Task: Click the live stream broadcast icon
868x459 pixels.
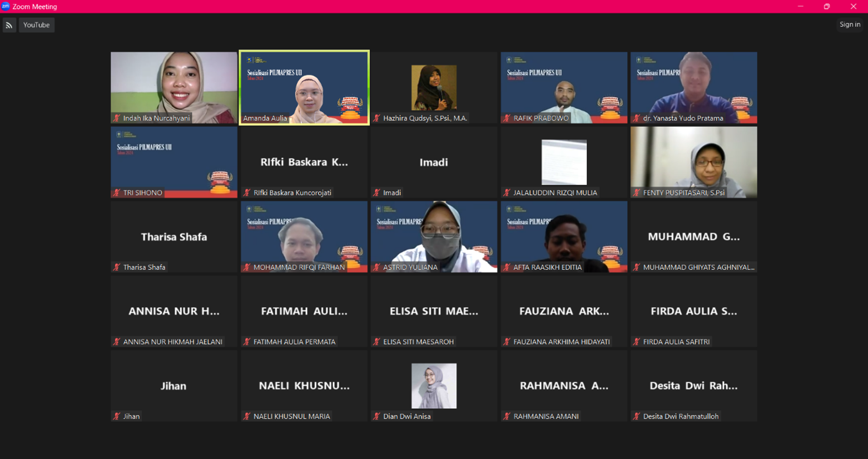Action: [9, 25]
